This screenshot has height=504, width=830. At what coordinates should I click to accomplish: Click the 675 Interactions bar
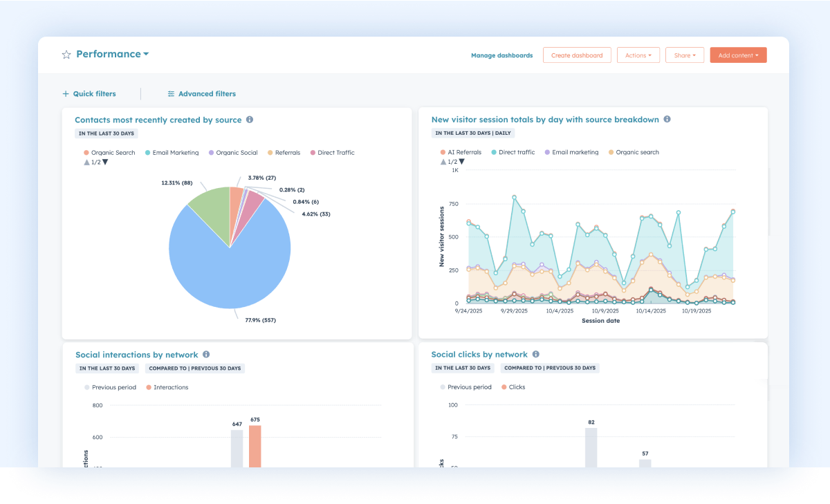[255, 446]
